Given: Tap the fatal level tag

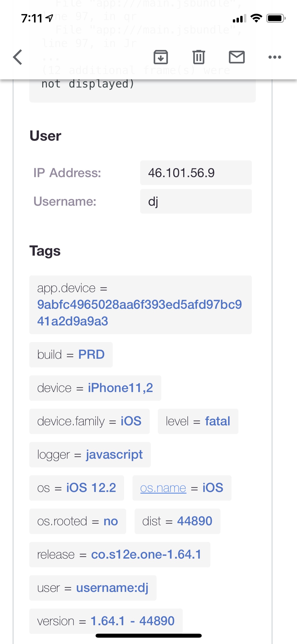Looking at the screenshot, I should point(218,421).
